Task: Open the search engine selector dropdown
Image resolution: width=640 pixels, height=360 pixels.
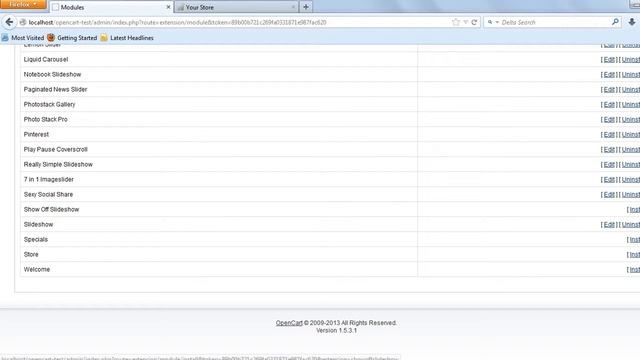Action: pos(493,22)
